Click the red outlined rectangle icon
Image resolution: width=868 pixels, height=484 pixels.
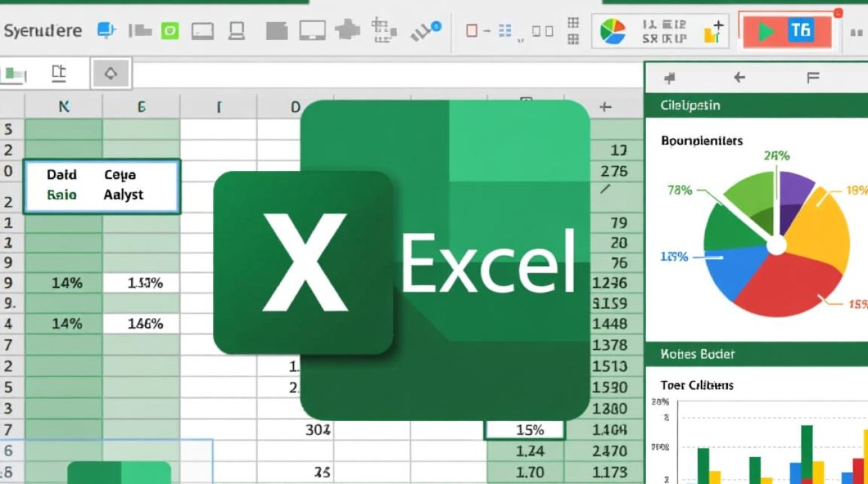click(472, 30)
